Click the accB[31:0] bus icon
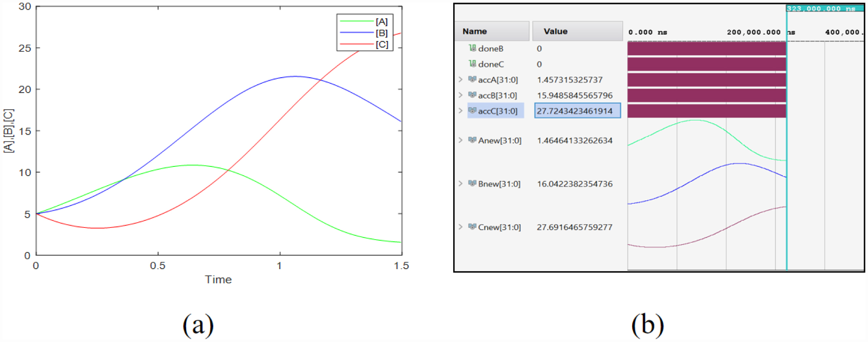The height and width of the screenshot is (342, 868). [x=472, y=95]
